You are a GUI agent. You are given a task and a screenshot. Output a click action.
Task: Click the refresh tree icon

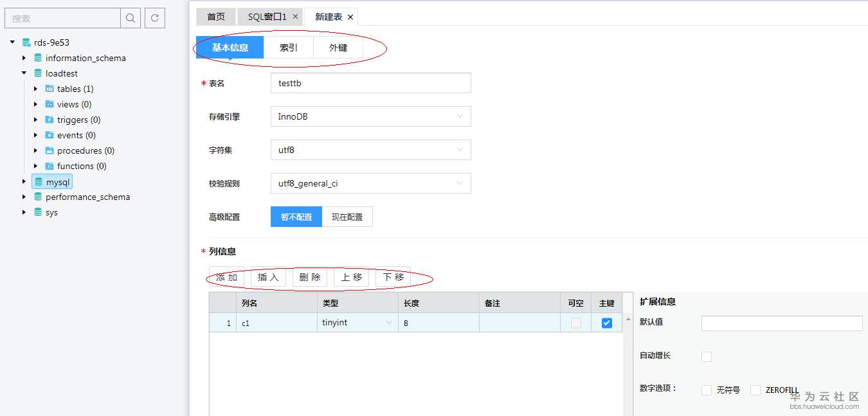155,18
